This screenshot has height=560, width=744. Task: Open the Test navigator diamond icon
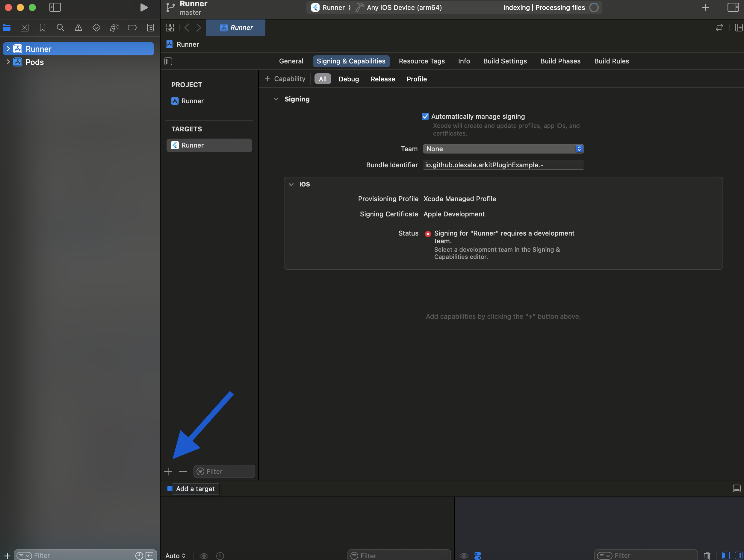[x=96, y=28]
